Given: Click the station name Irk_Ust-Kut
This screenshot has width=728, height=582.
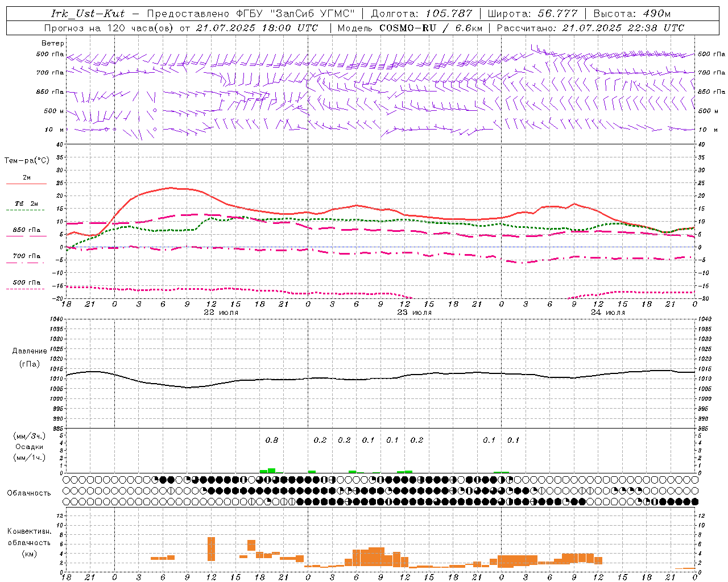Looking at the screenshot, I should [x=88, y=14].
